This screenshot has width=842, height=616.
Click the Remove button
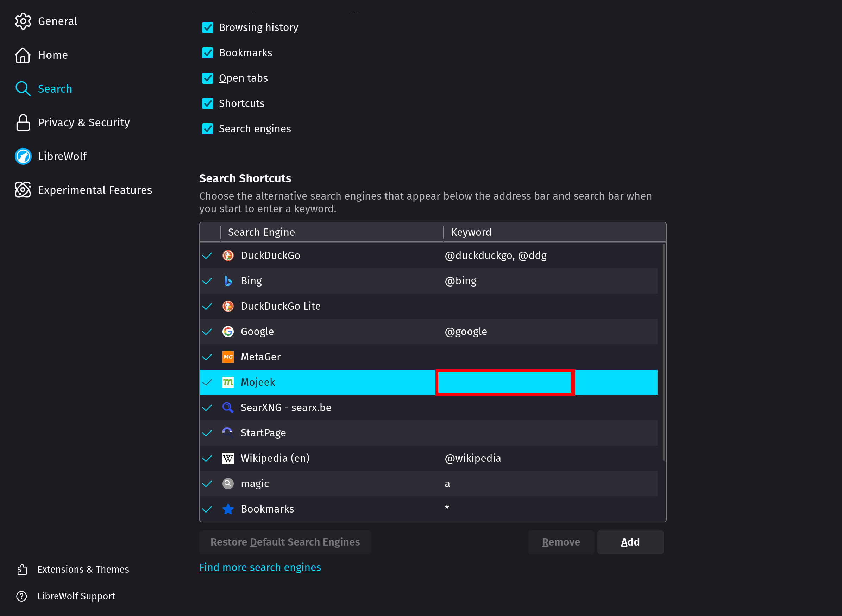561,542
